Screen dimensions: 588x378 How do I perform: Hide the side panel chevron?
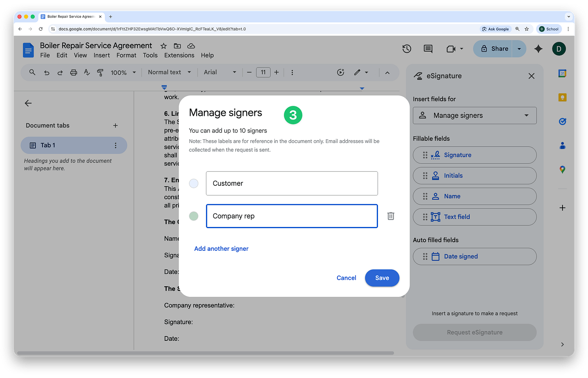tap(562, 344)
